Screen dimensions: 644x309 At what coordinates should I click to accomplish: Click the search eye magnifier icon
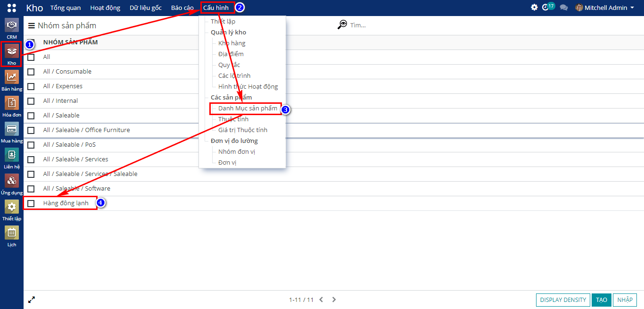pos(342,25)
